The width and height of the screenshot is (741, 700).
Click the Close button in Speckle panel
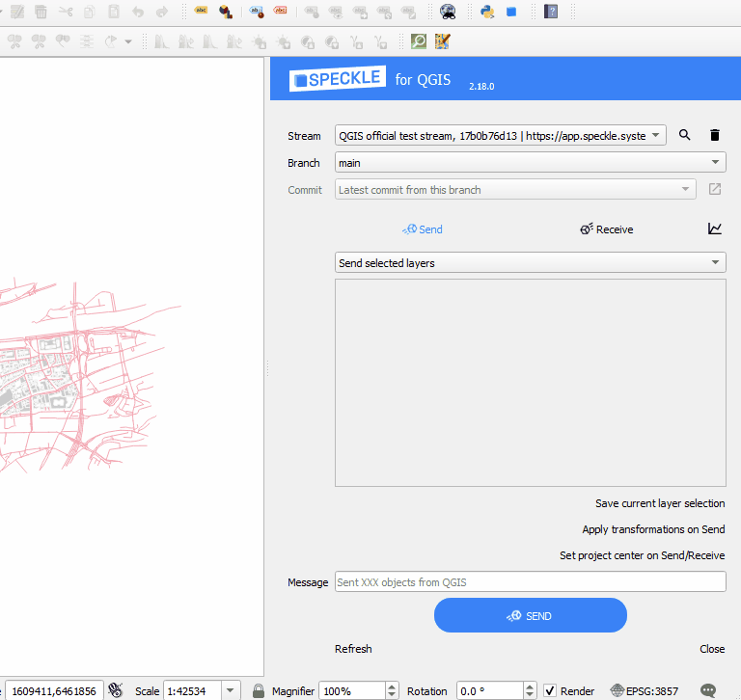tap(712, 649)
